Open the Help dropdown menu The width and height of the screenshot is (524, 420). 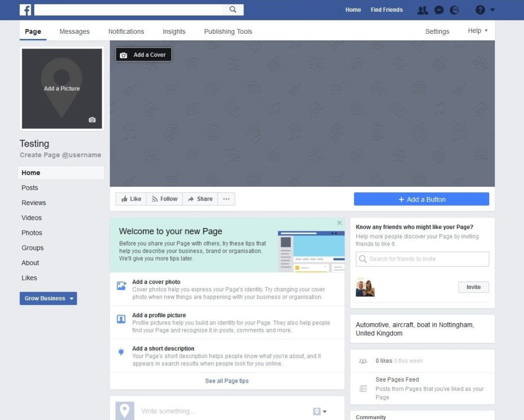(x=477, y=31)
